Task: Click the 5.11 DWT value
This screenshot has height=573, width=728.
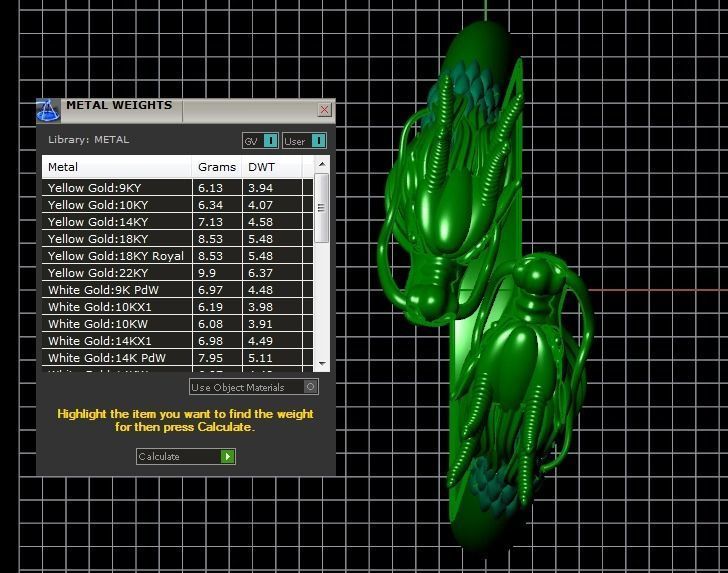Action: coord(260,358)
